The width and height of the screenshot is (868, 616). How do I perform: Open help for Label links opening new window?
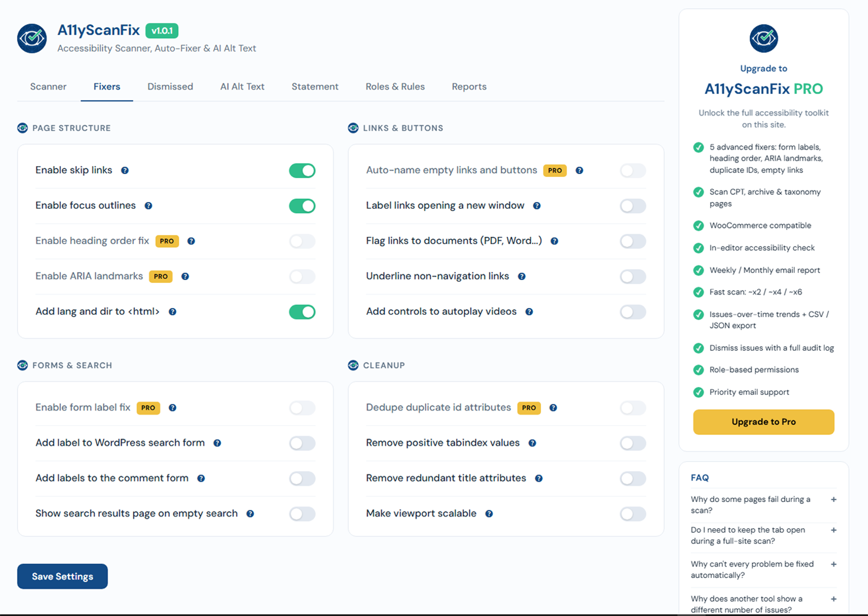click(x=537, y=206)
